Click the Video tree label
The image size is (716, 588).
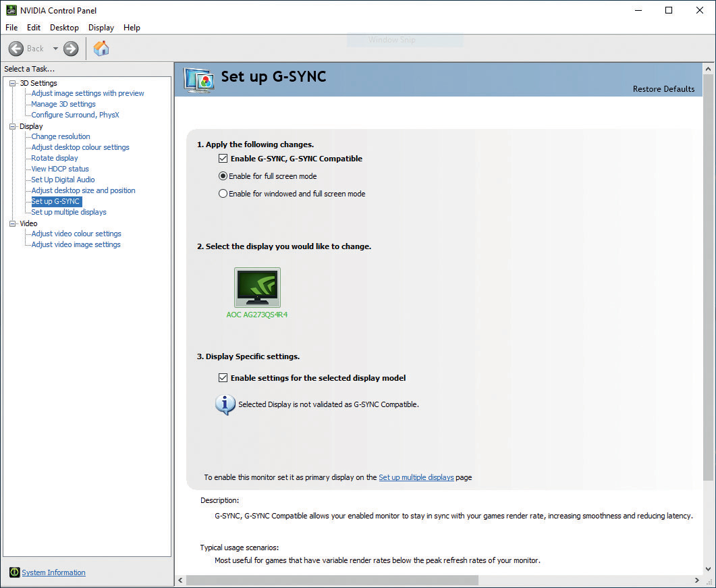28,223
